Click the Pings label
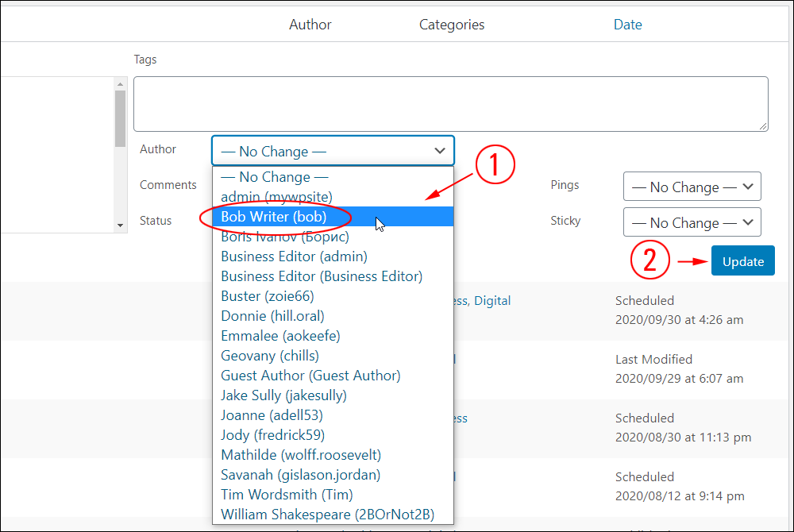This screenshot has width=794, height=532. (565, 185)
